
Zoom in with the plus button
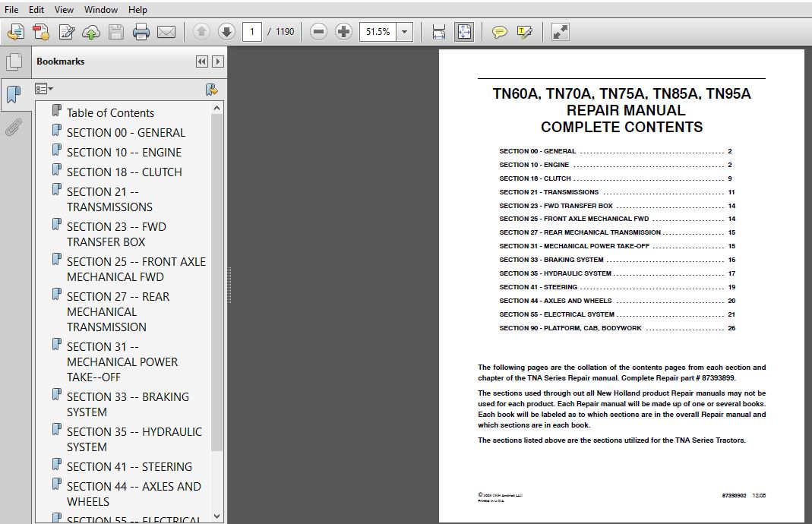point(343,32)
